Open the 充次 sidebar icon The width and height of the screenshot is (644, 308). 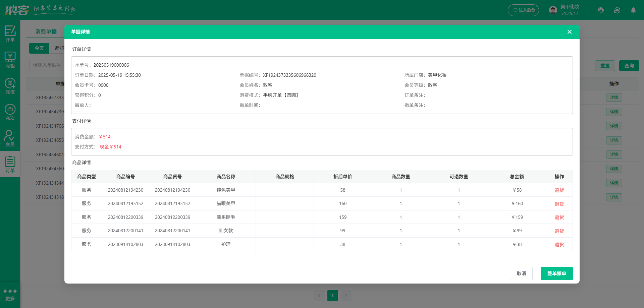pos(10,112)
